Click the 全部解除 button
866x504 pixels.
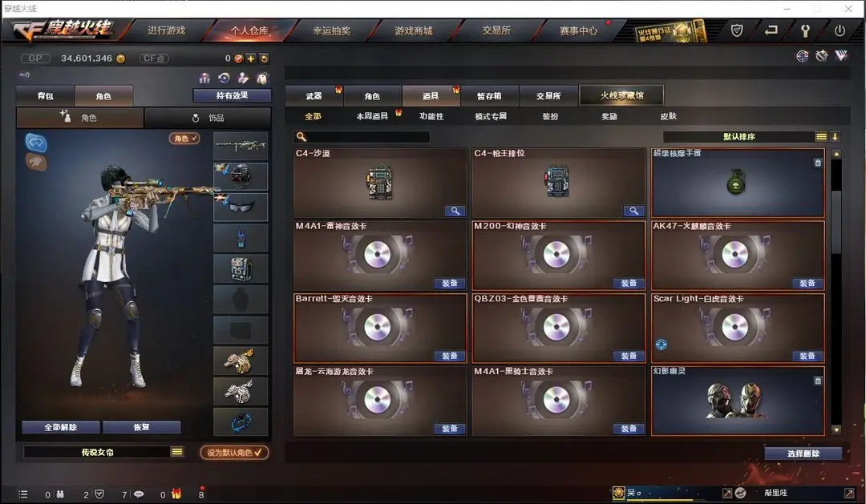(x=61, y=427)
